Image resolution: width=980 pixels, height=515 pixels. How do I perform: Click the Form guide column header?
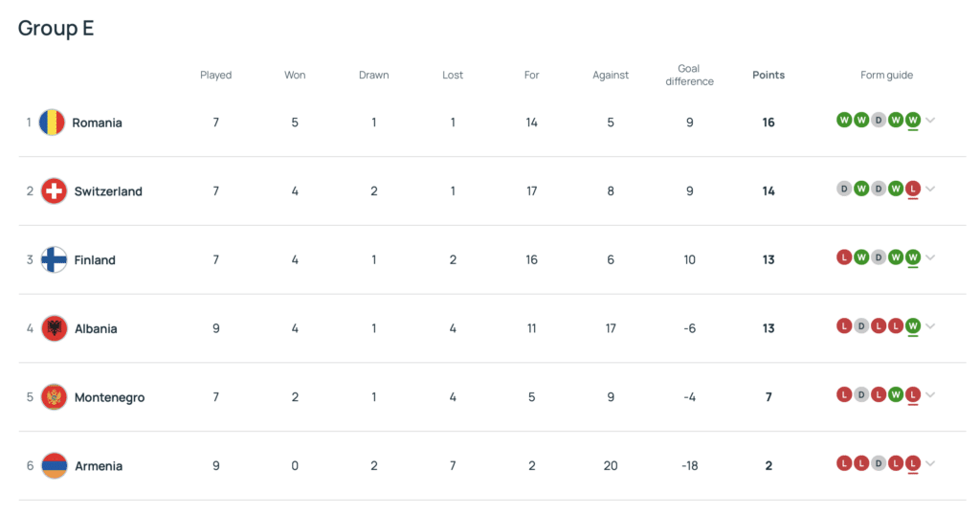click(886, 75)
